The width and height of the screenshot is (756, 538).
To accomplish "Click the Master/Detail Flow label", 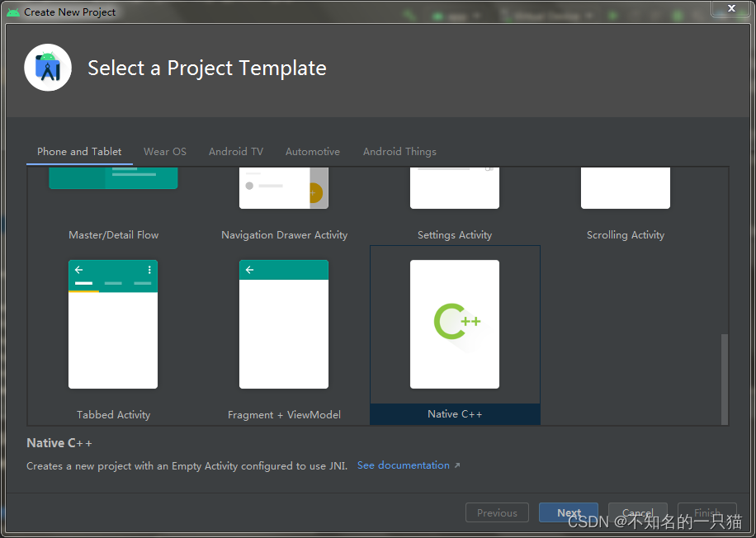I will pyautogui.click(x=113, y=235).
